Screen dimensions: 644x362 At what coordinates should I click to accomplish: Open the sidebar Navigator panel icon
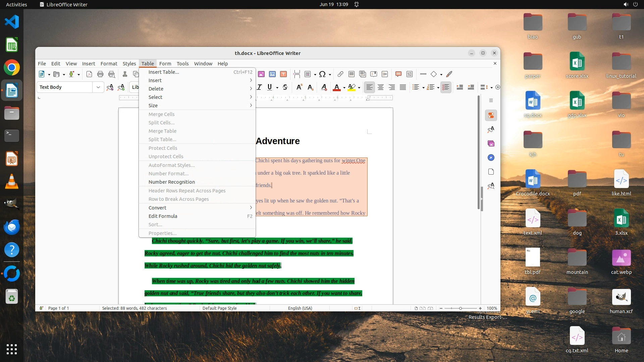[x=491, y=158]
